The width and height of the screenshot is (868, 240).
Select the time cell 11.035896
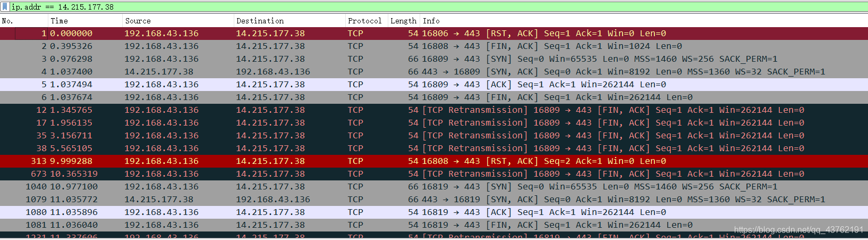point(74,212)
